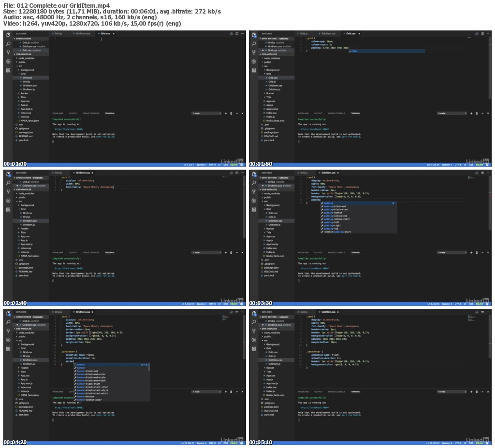
Task: Kill terminal with trash icon, 00:01:00 frame
Action: point(231,114)
